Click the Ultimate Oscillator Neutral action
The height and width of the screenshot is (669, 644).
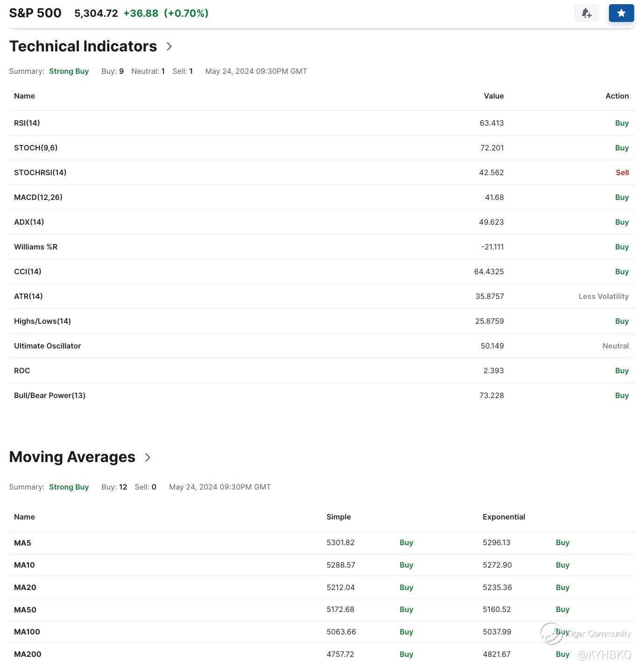click(615, 346)
